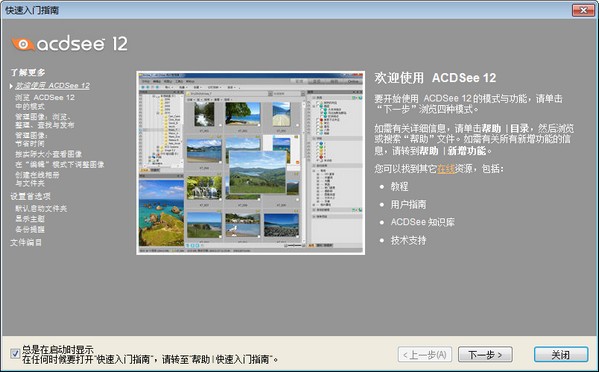Open the 浏览 ACDSee 12 中的模式 topic
The width and height of the screenshot is (599, 372).
45,102
